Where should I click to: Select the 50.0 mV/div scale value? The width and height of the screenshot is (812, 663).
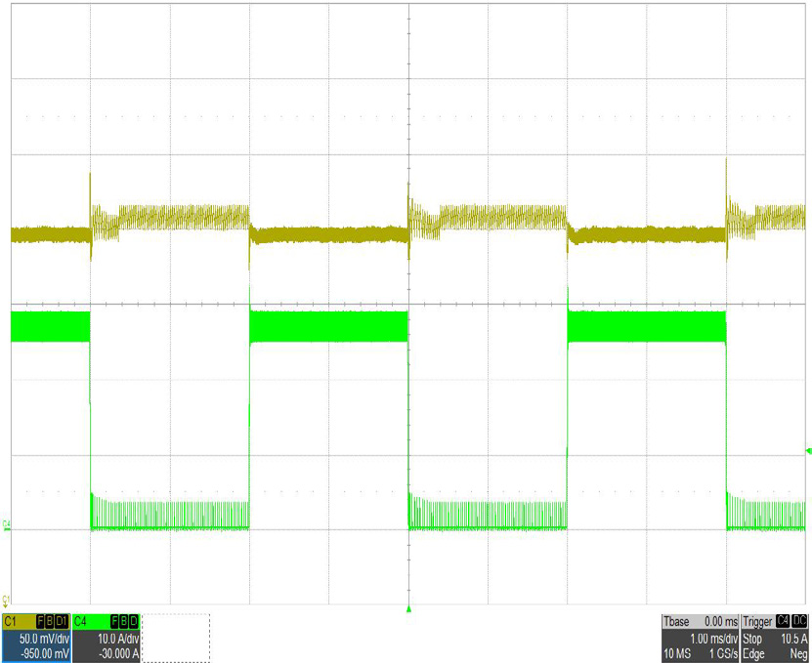[42, 636]
